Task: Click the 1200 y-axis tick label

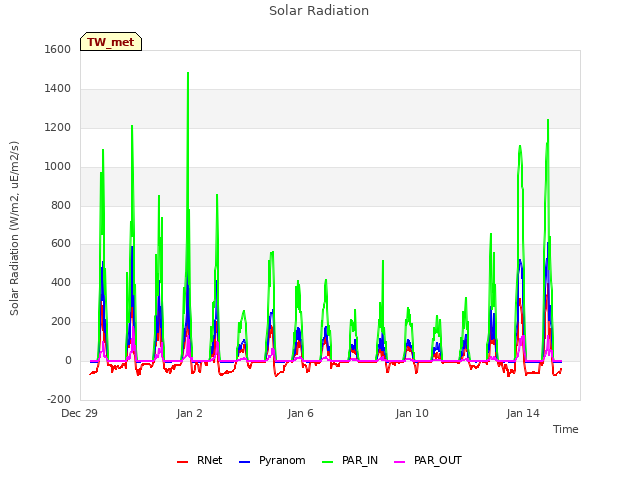Action: pyautogui.click(x=58, y=127)
